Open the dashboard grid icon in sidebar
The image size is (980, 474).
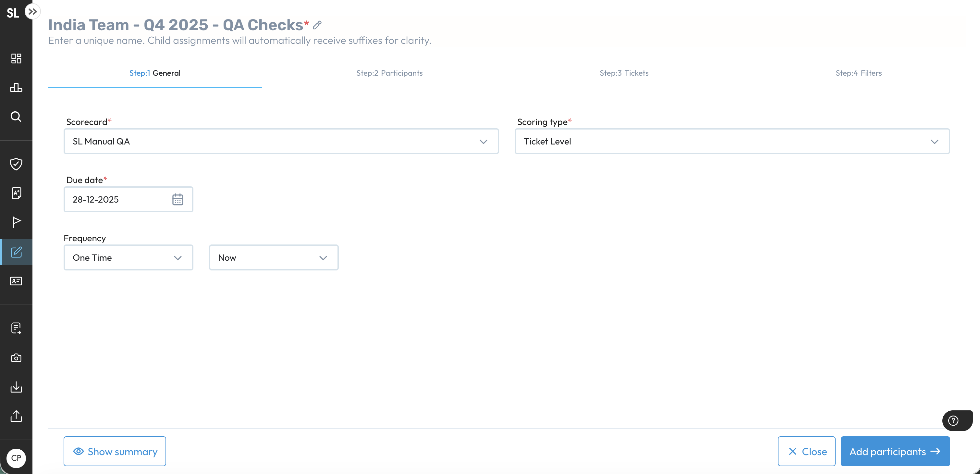(x=16, y=58)
